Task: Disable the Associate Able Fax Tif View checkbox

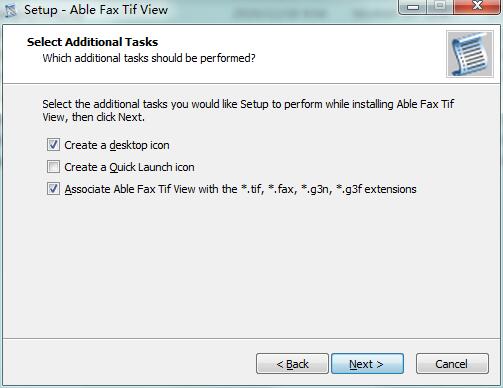Action: [53, 189]
